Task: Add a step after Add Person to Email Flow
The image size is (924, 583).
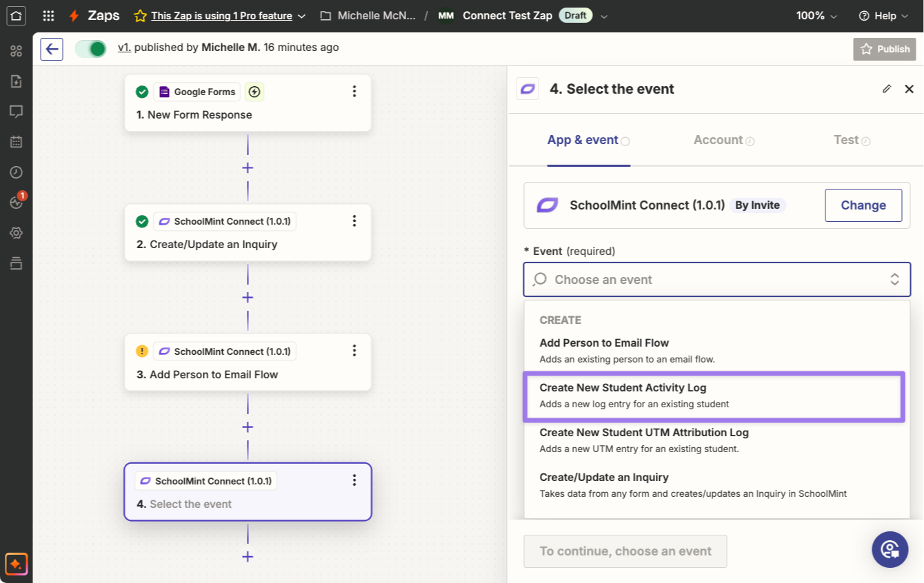Action: 248,427
